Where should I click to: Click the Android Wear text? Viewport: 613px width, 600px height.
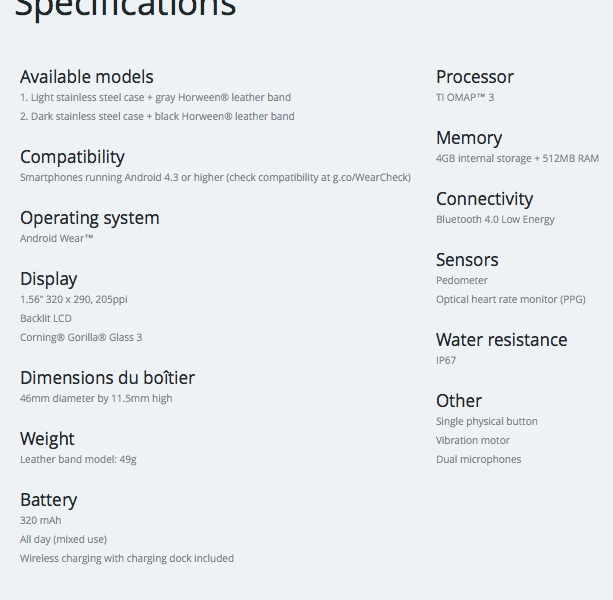pos(57,238)
